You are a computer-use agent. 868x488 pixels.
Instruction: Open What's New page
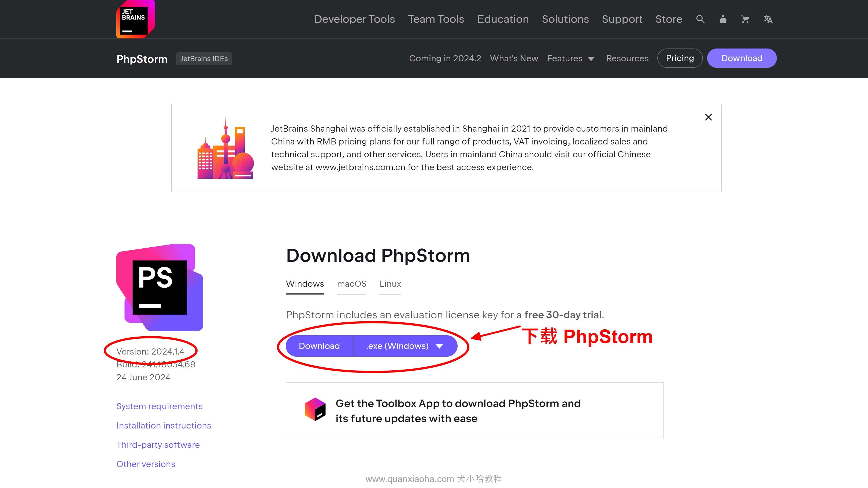pos(514,58)
